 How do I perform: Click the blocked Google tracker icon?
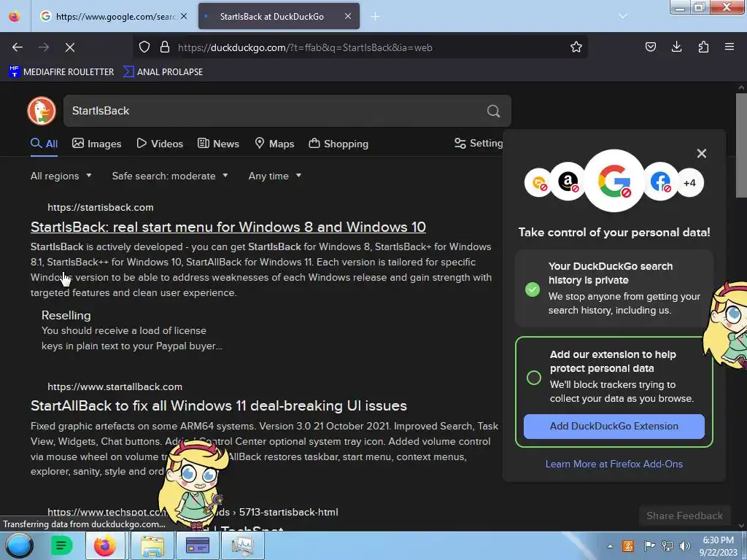pos(614,181)
